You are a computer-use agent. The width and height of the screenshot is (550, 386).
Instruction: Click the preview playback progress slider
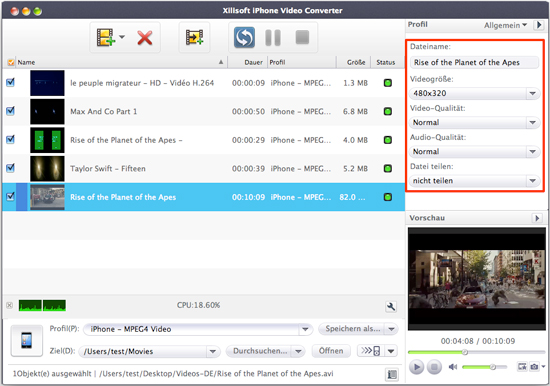coord(477,352)
